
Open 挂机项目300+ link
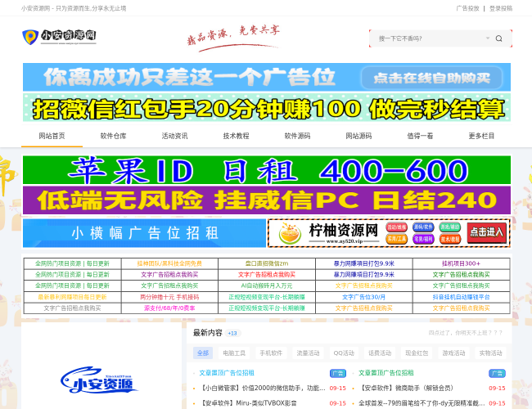tap(461, 263)
